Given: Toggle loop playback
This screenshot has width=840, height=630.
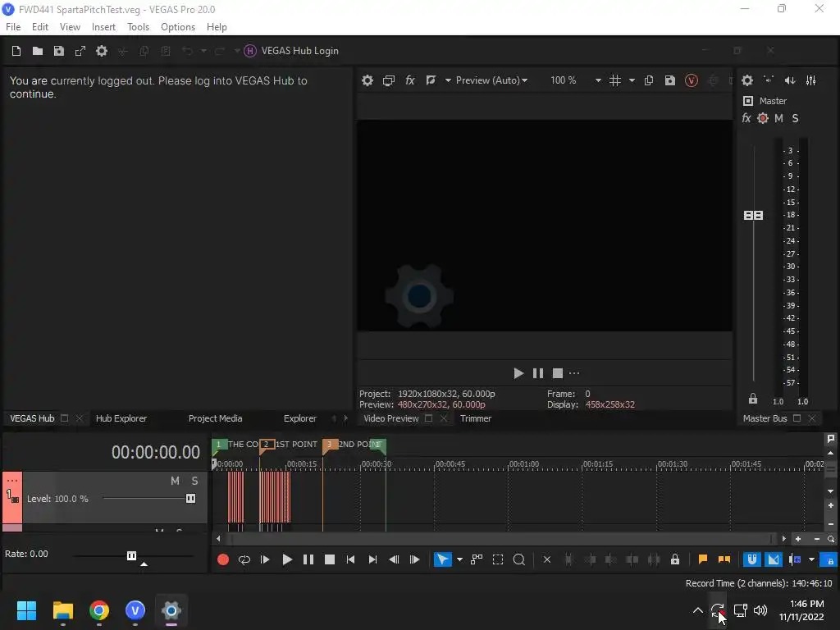Looking at the screenshot, I should point(244,559).
